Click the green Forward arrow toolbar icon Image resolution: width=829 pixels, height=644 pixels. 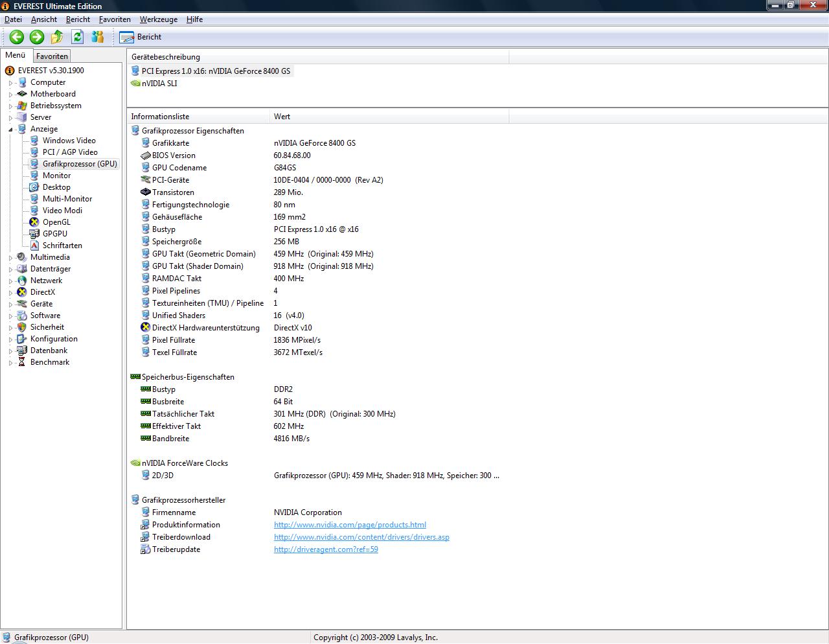(x=37, y=37)
